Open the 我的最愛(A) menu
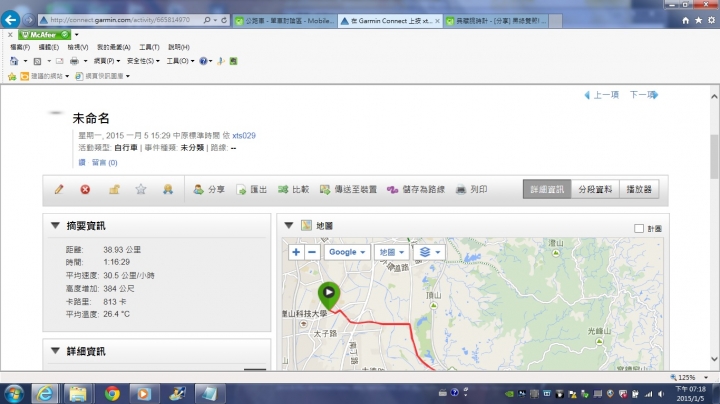The width and height of the screenshot is (720, 404). (x=113, y=47)
